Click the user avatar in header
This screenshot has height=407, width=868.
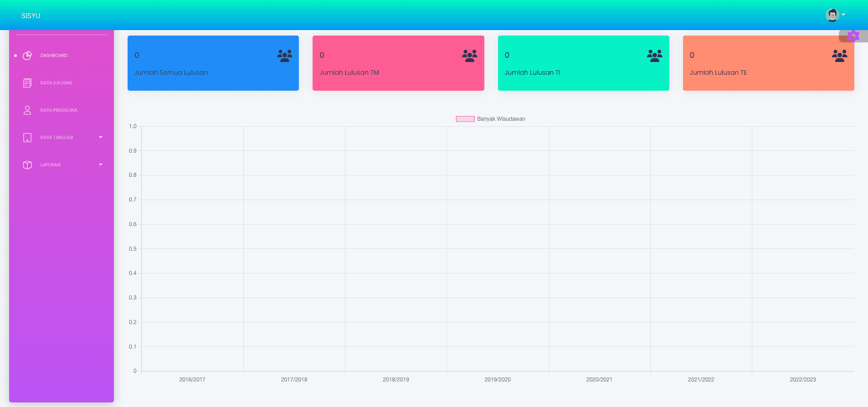pyautogui.click(x=832, y=15)
